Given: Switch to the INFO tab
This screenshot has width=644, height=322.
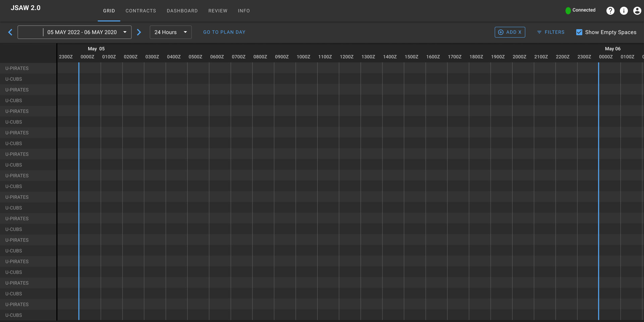Looking at the screenshot, I should [244, 11].
